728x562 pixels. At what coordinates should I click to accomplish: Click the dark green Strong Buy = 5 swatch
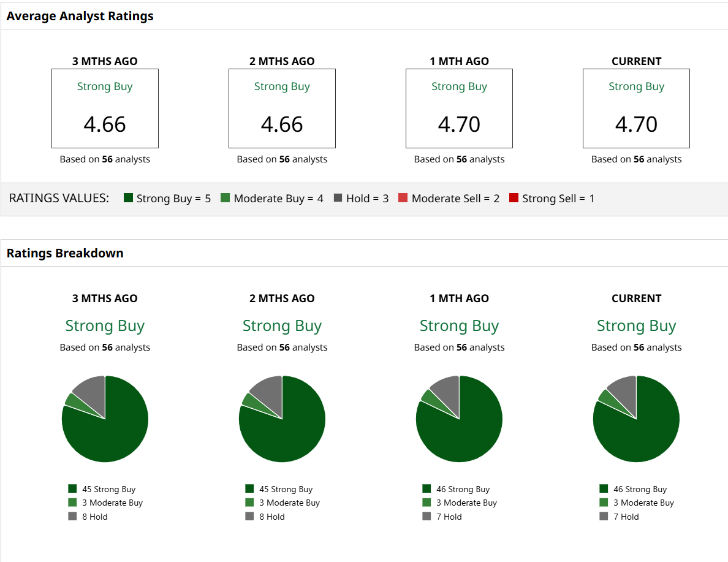pyautogui.click(x=129, y=198)
